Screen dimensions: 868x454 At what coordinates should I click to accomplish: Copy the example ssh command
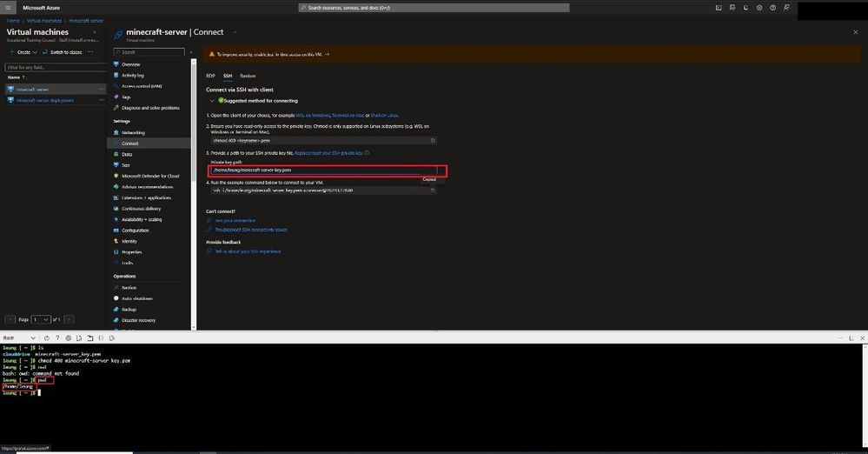click(433, 190)
